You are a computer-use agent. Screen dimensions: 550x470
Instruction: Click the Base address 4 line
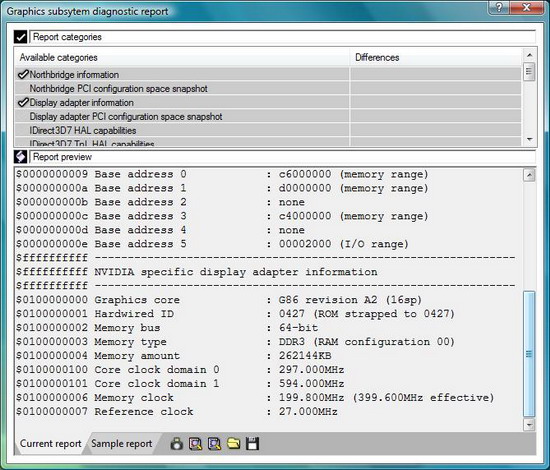(160, 230)
